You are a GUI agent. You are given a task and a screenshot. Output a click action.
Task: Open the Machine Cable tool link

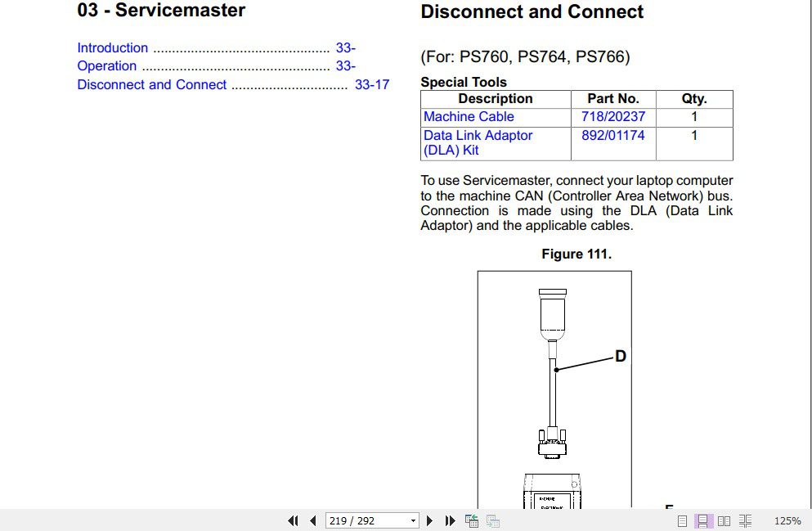(x=469, y=116)
